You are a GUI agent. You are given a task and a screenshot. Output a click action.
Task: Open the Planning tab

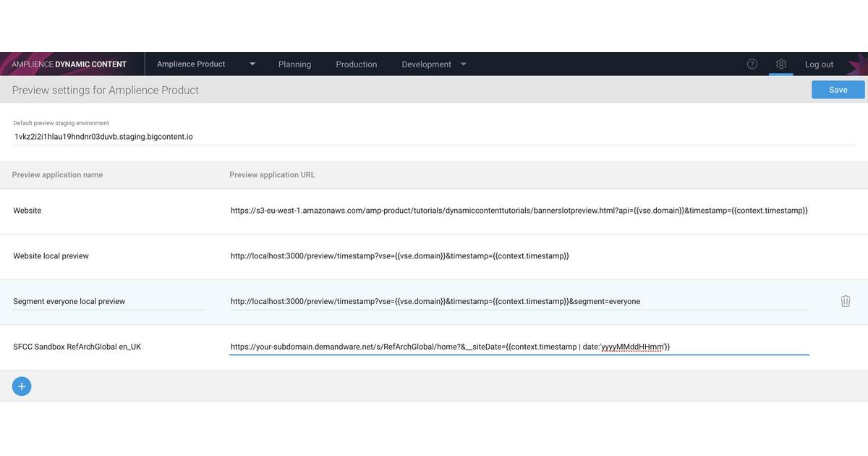tap(294, 64)
